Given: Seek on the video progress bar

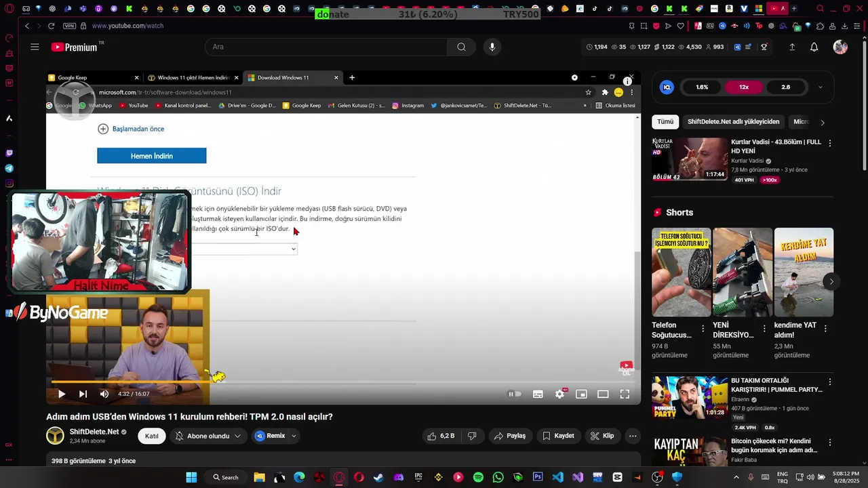Looking at the screenshot, I should pyautogui.click(x=343, y=383).
